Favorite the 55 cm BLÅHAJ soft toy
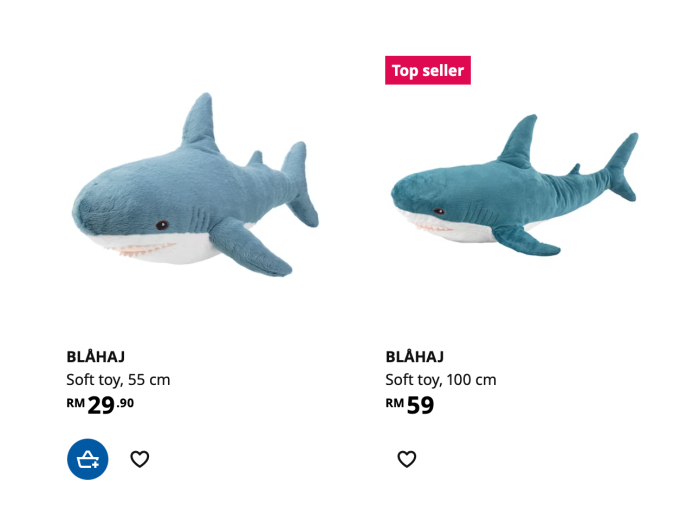This screenshot has height=514, width=700. 140,459
